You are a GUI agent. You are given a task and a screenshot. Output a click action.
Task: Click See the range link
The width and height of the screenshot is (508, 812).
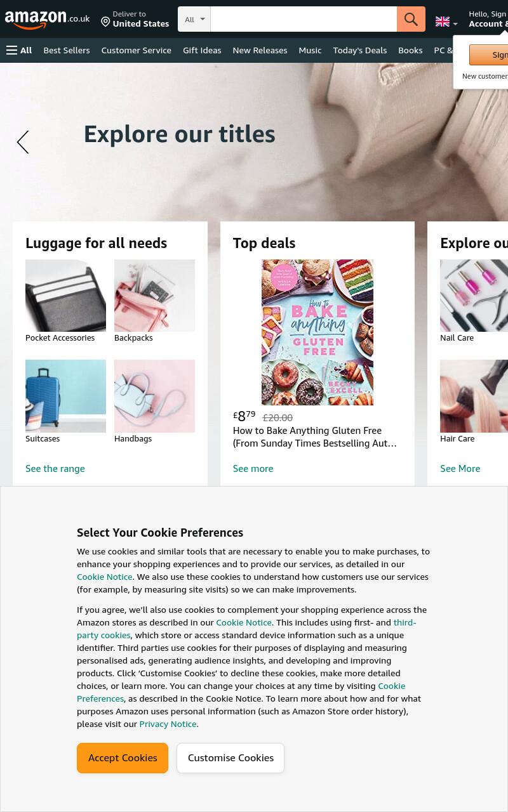tap(55, 468)
